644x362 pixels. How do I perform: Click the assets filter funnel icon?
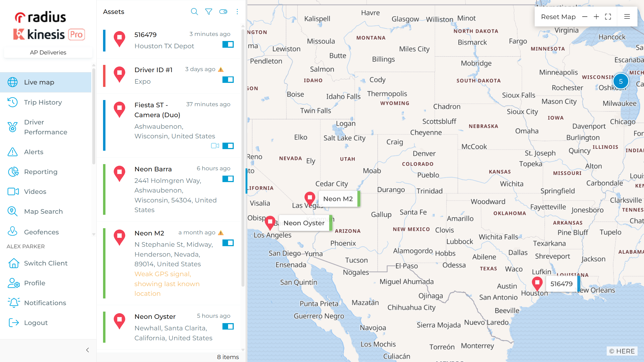click(x=208, y=12)
